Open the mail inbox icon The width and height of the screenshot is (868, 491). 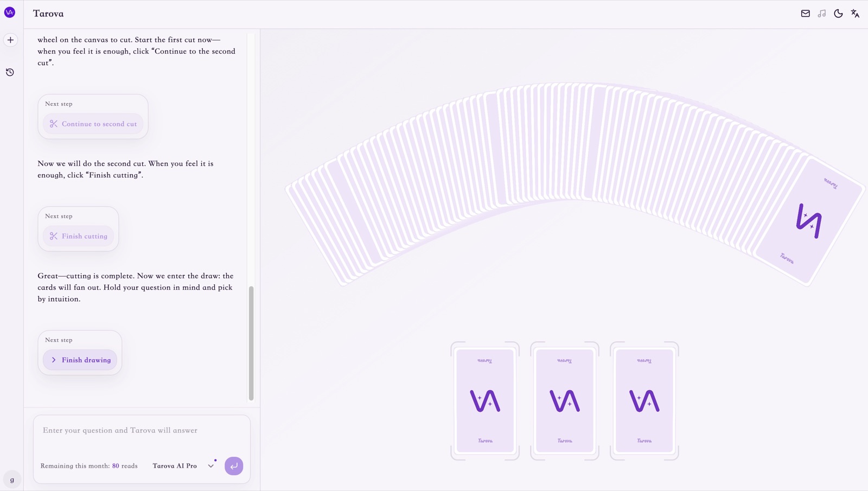[805, 14]
